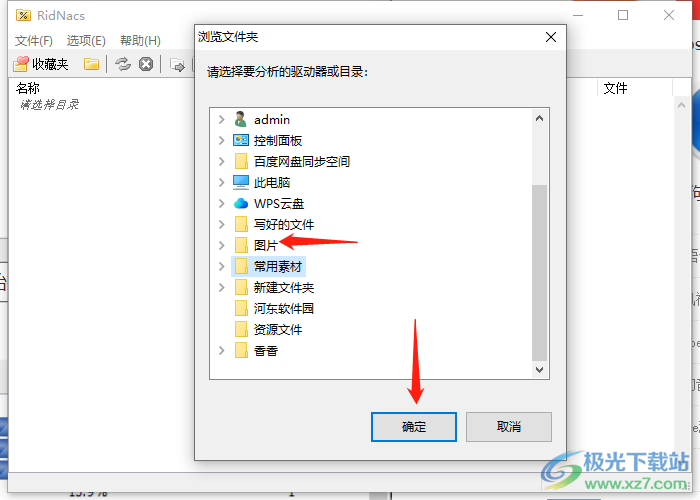This screenshot has width=700, height=500.
Task: Open the 选项(E) menu
Action: coord(86,41)
